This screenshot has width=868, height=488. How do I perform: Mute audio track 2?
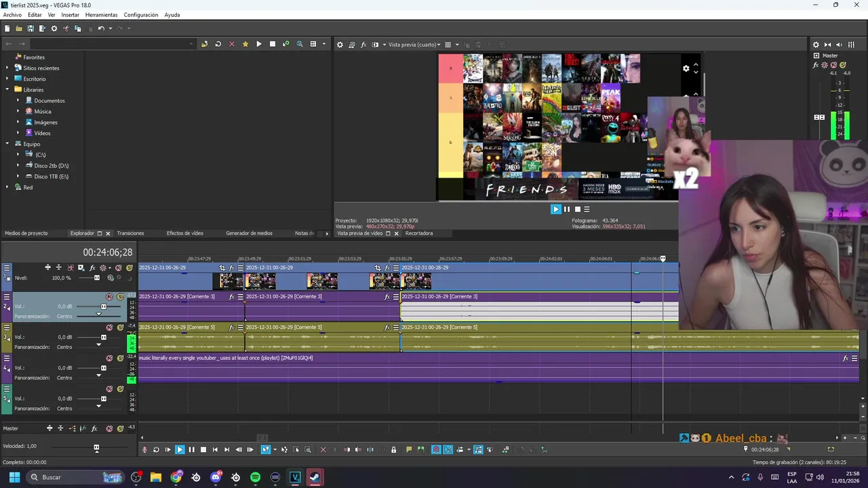coord(109,297)
